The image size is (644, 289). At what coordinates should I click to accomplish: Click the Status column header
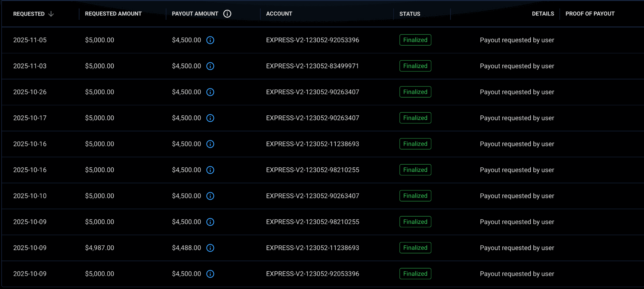(410, 14)
